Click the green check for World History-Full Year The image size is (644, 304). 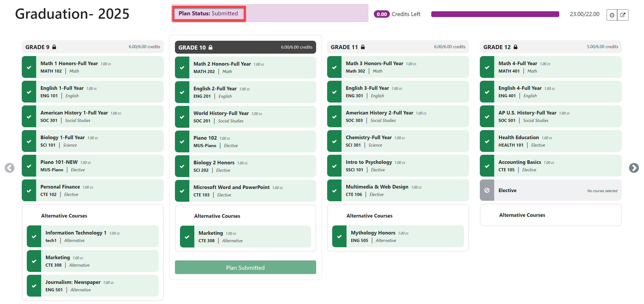coord(182,117)
